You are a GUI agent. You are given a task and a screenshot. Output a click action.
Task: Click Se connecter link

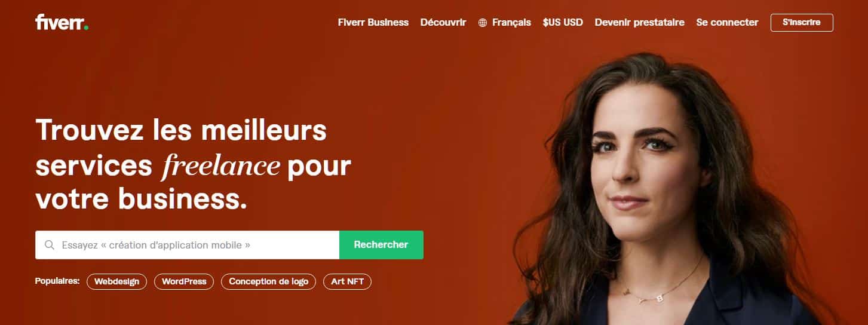[x=727, y=22]
